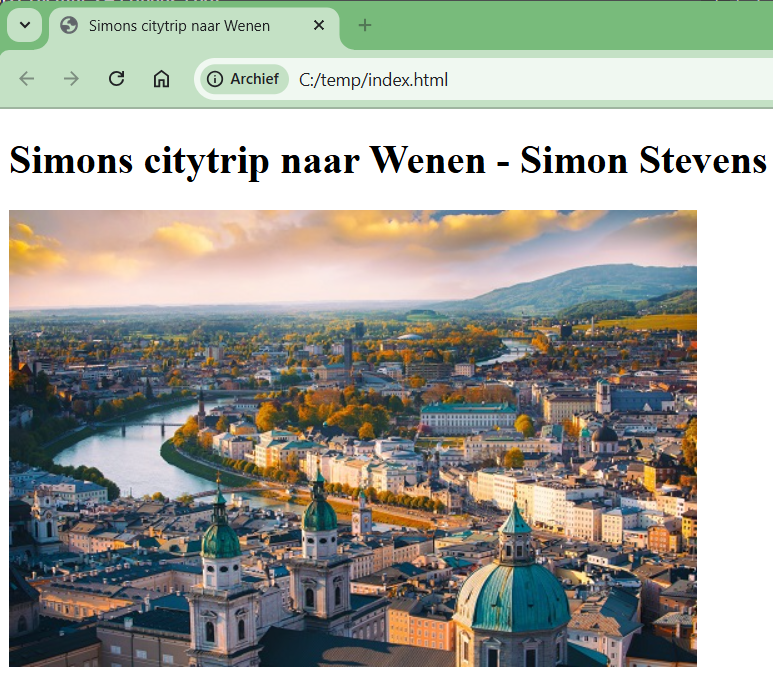Click the globe favicon on the tab
Screen dimensions: 773x688
69,26
